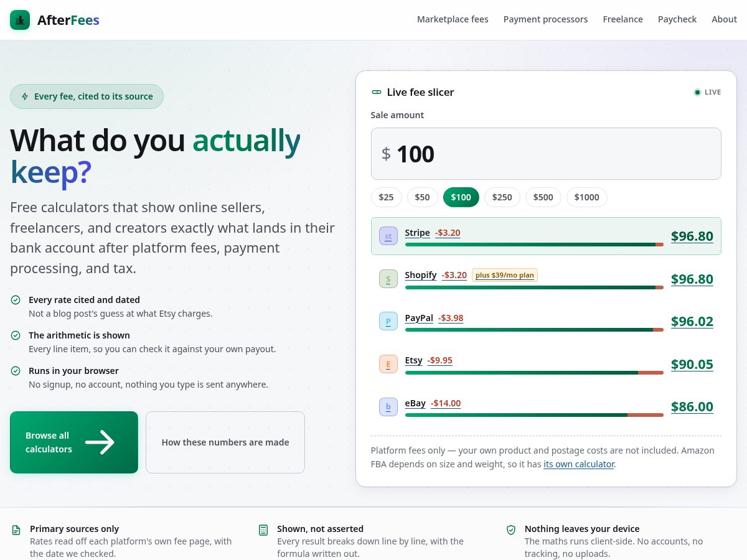The width and height of the screenshot is (747, 560).
Task: Select the $25 preset amount
Action: (387, 197)
